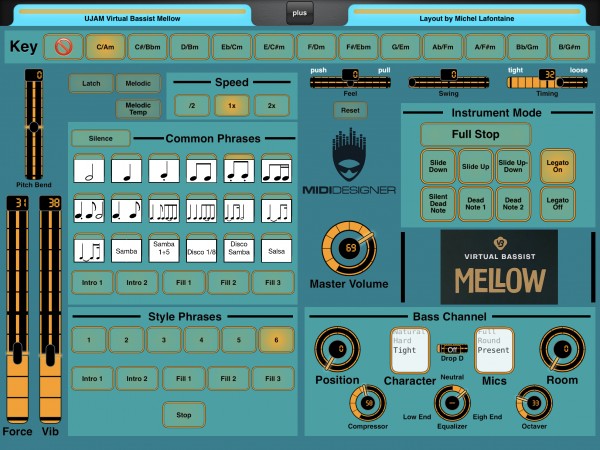Click the Position knob

click(338, 349)
